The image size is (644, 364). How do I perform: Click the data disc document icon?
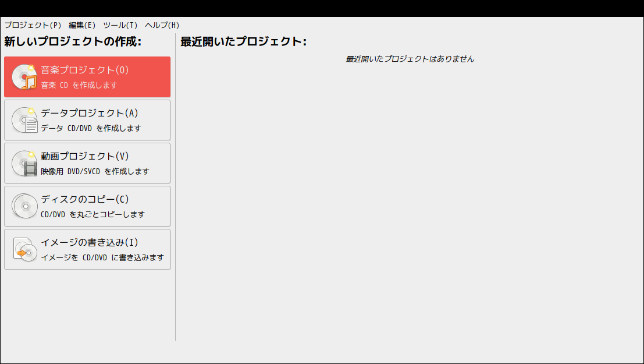[24, 120]
